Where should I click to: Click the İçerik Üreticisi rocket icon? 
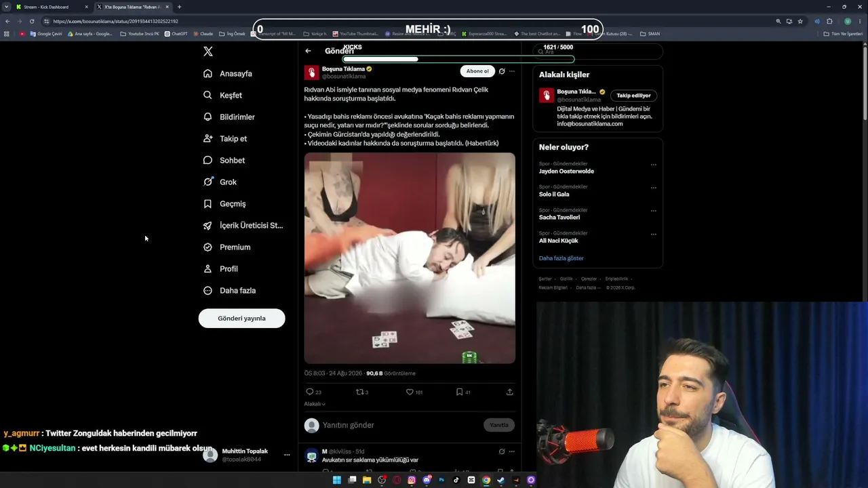pyautogui.click(x=208, y=226)
